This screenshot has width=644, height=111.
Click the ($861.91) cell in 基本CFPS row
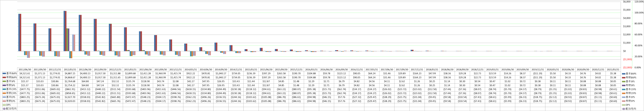click(x=70, y=89)
